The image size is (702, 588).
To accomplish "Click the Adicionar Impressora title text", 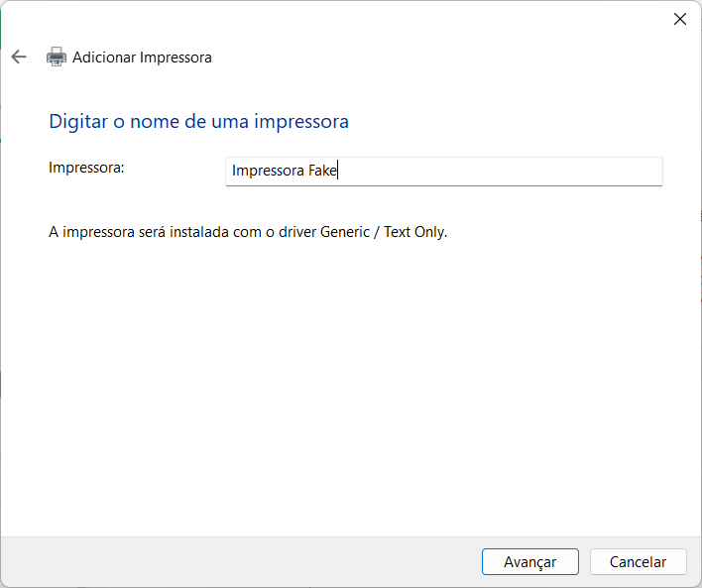I will pyautogui.click(x=142, y=58).
